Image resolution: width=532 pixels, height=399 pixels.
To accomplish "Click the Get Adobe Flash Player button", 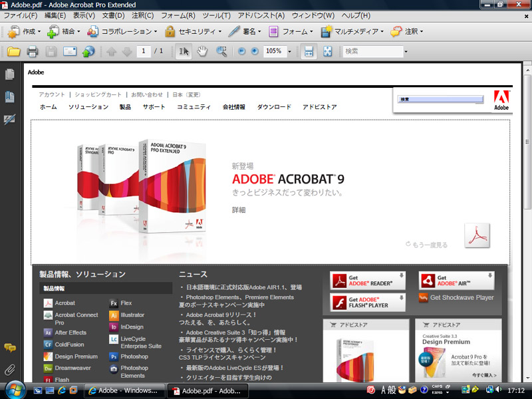I will 368,303.
